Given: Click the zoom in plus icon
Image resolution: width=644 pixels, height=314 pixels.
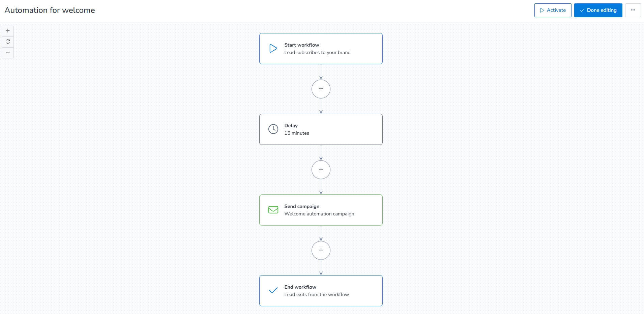Looking at the screenshot, I should [8, 31].
